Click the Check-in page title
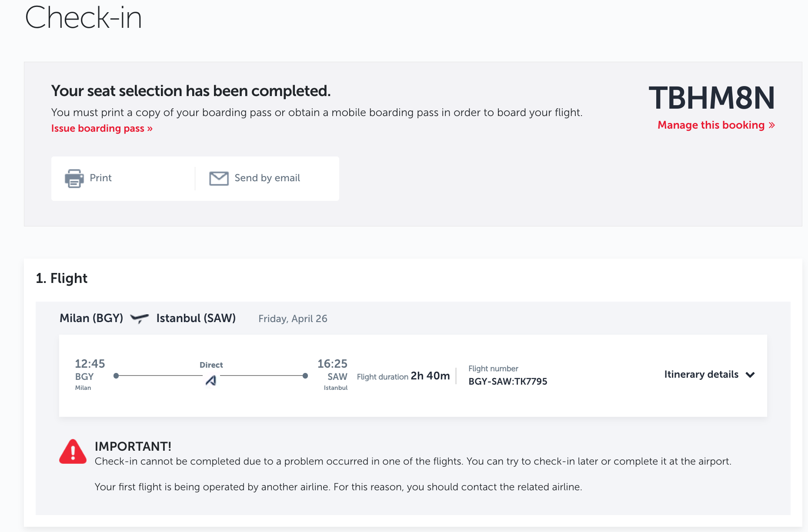The height and width of the screenshot is (532, 808). click(x=83, y=18)
